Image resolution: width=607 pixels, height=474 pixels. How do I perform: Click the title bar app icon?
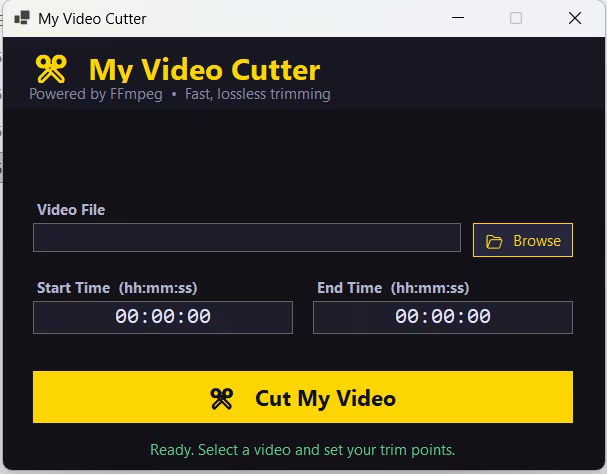pyautogui.click(x=22, y=18)
